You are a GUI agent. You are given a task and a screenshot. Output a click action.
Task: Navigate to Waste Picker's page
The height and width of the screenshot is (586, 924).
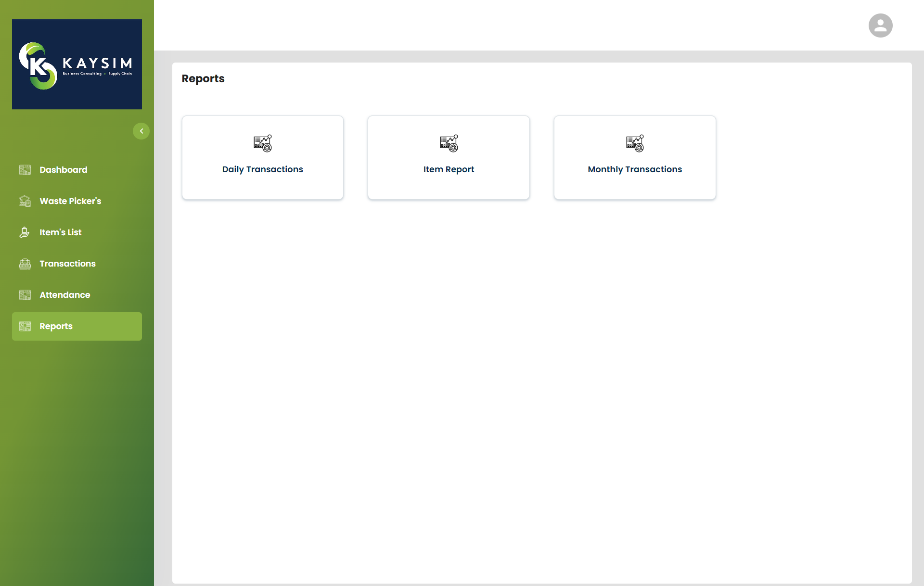(x=71, y=201)
